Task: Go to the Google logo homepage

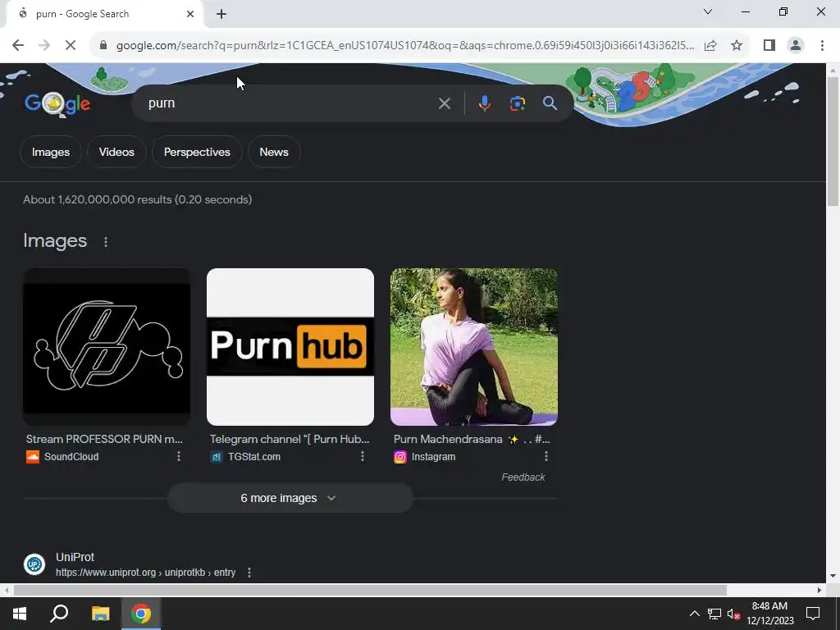Action: tap(58, 103)
